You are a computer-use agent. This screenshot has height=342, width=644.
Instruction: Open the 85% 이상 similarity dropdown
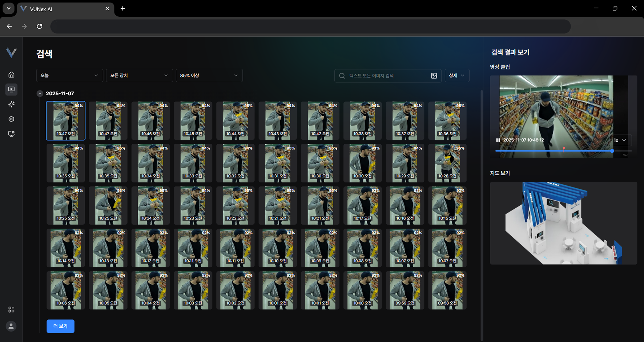[x=209, y=76]
